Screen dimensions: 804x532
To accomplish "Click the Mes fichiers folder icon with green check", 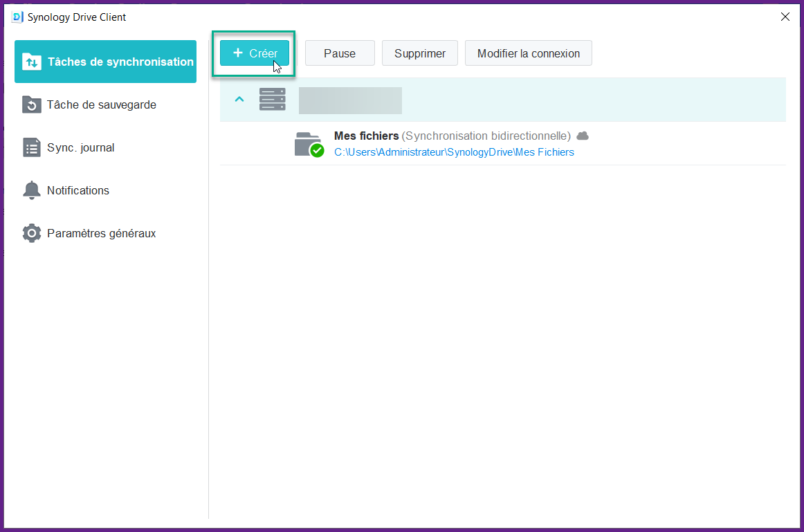I will pos(309,144).
